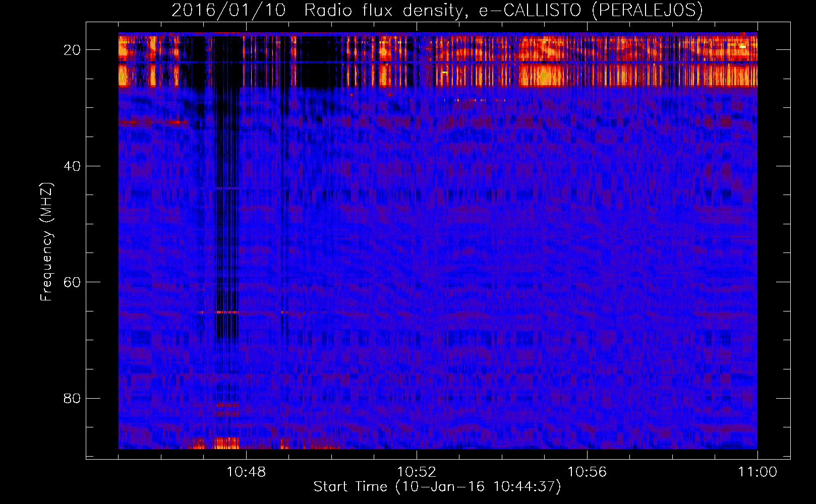The width and height of the screenshot is (816, 504).
Task: Click the 10:56 time tick label
Action: 587,472
